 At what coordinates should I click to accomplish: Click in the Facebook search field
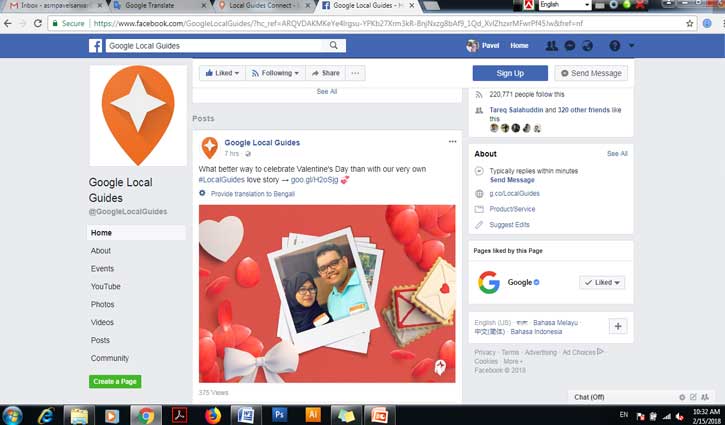(x=214, y=45)
